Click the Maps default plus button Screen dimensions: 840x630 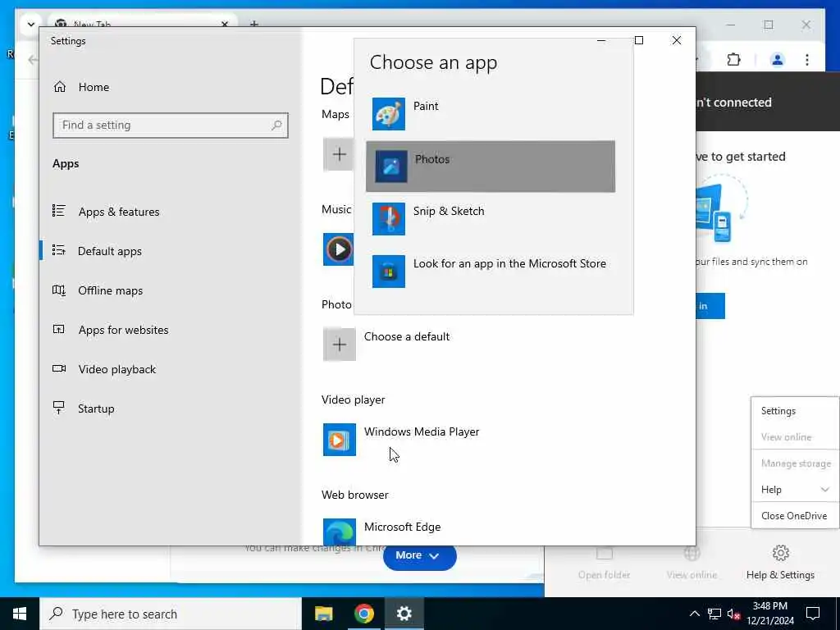339,154
